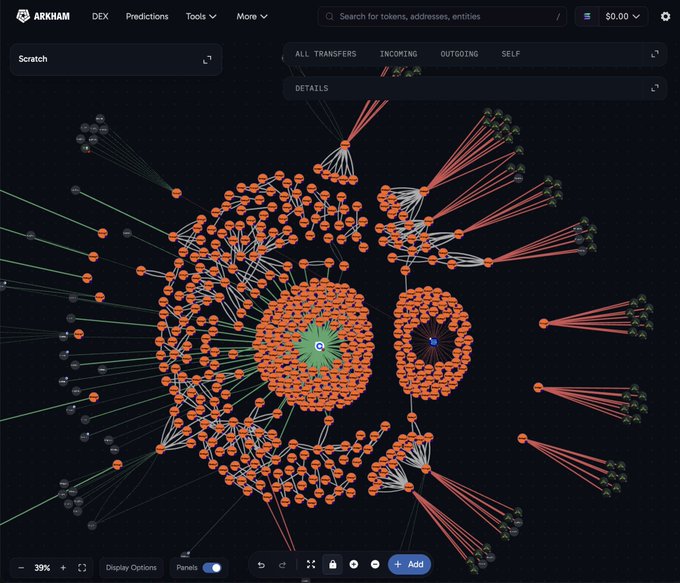Expand the More dropdown menu

pyautogui.click(x=252, y=16)
